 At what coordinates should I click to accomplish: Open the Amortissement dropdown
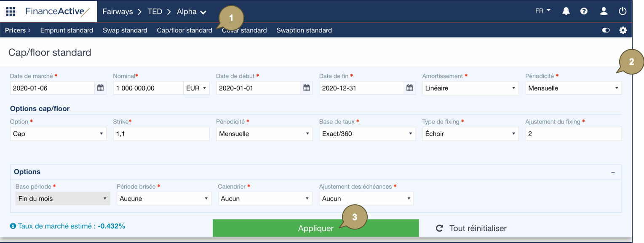470,88
